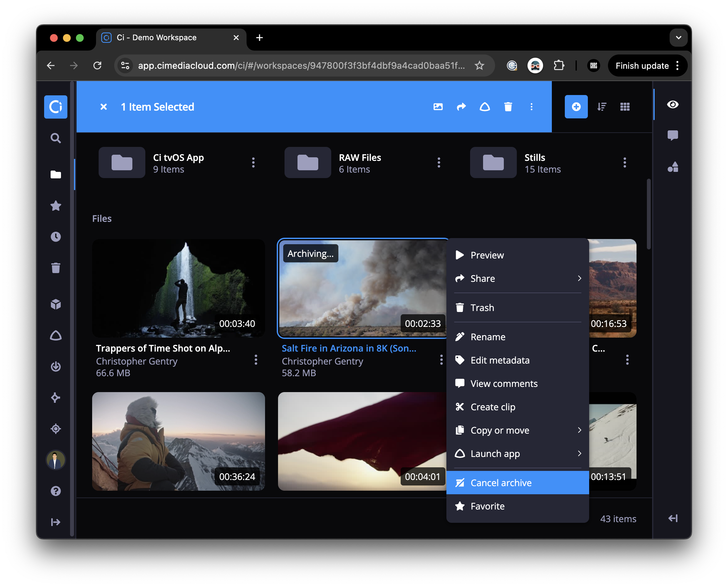This screenshot has height=587, width=728.
Task: Switch the grid view layout
Action: pyautogui.click(x=625, y=107)
